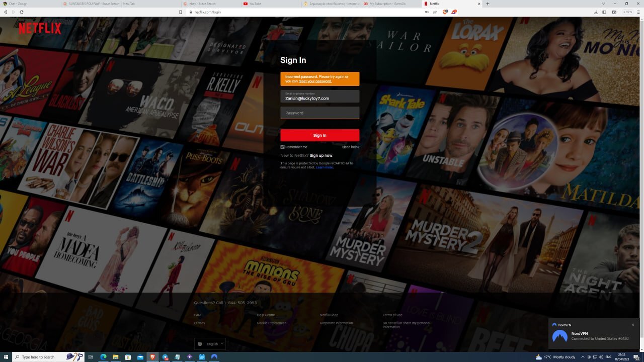Click the Netflix logo
The height and width of the screenshot is (362, 644).
(x=40, y=28)
